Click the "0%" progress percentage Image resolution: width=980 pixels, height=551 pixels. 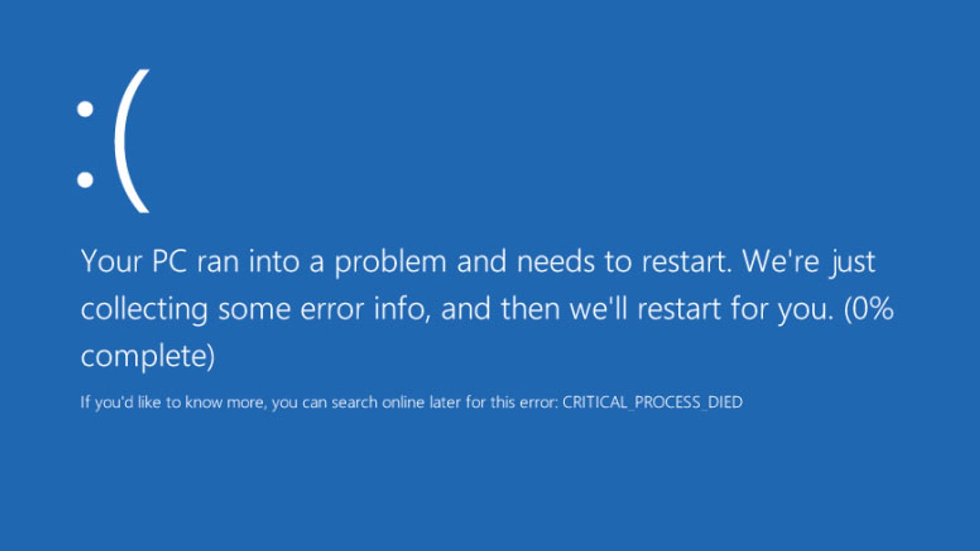[873, 309]
